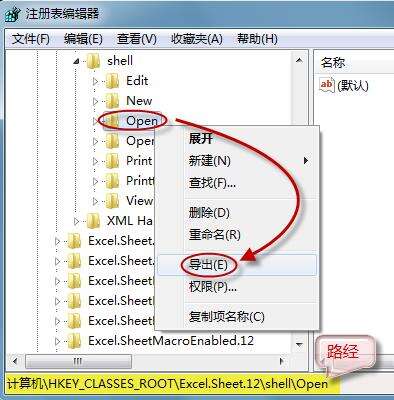Expand the New key arrow
This screenshot has height=400, width=394.
click(95, 101)
